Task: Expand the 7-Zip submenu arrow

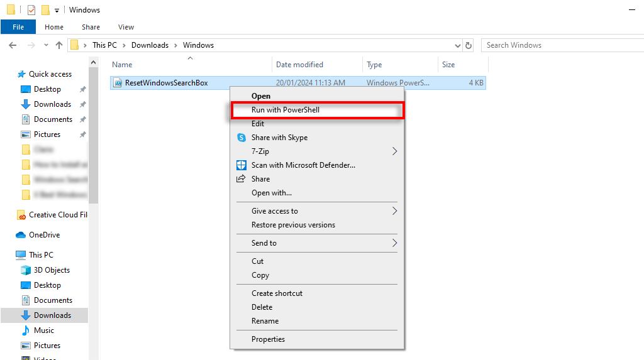Action: (x=395, y=151)
